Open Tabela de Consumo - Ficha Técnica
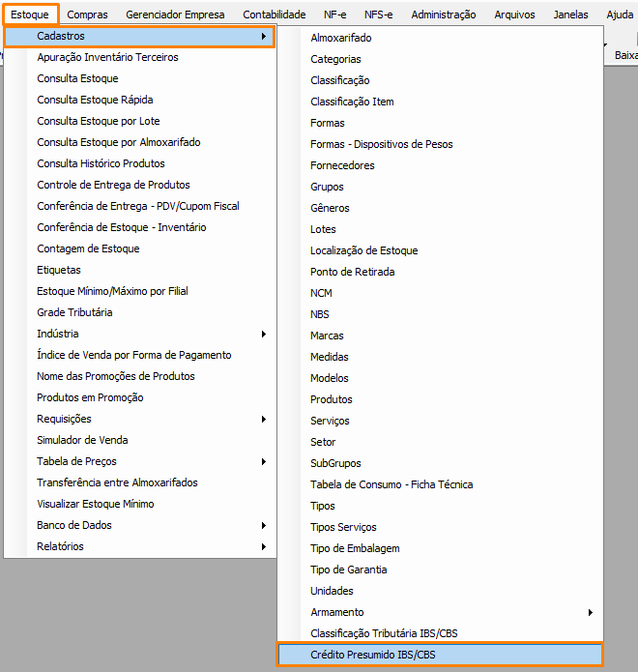638x672 pixels. click(440, 484)
